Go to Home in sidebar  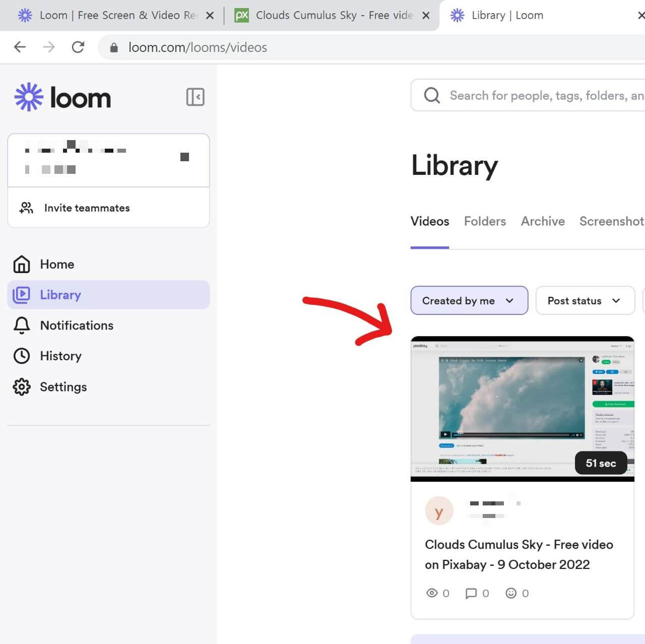[x=108, y=264]
